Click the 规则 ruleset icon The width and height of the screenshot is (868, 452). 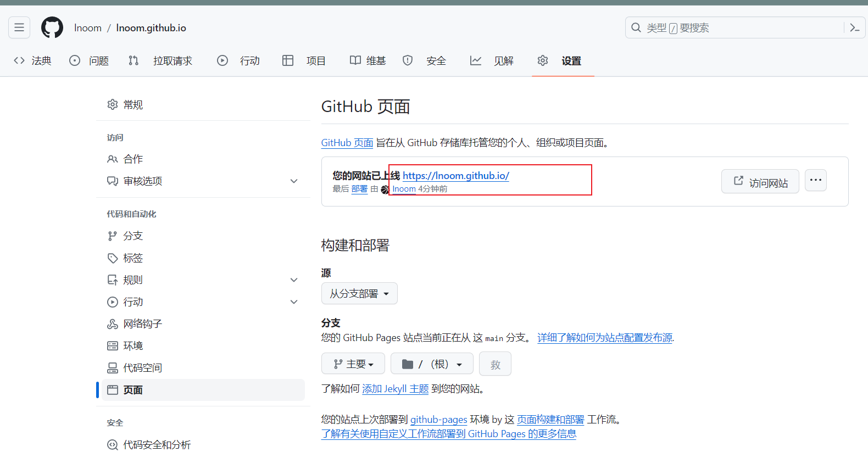click(113, 280)
